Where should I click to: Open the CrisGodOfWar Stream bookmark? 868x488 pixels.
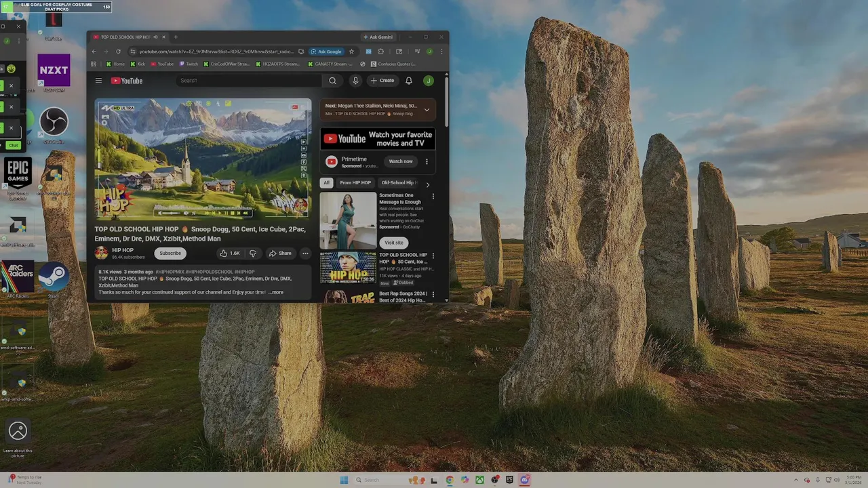click(x=226, y=64)
